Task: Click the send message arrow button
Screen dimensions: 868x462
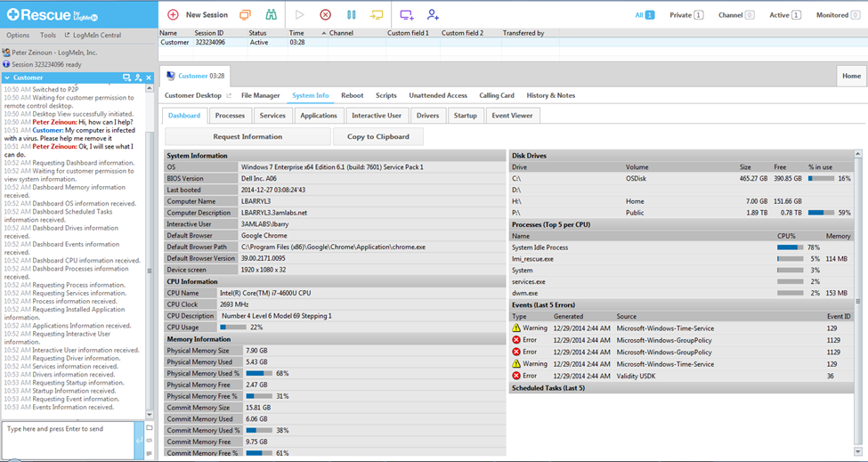Action: [x=138, y=441]
